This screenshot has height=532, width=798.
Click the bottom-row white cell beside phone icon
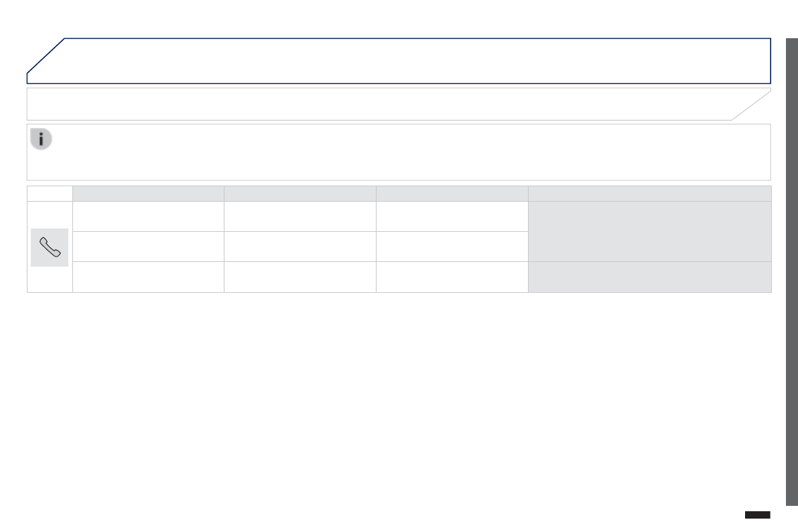[148, 277]
